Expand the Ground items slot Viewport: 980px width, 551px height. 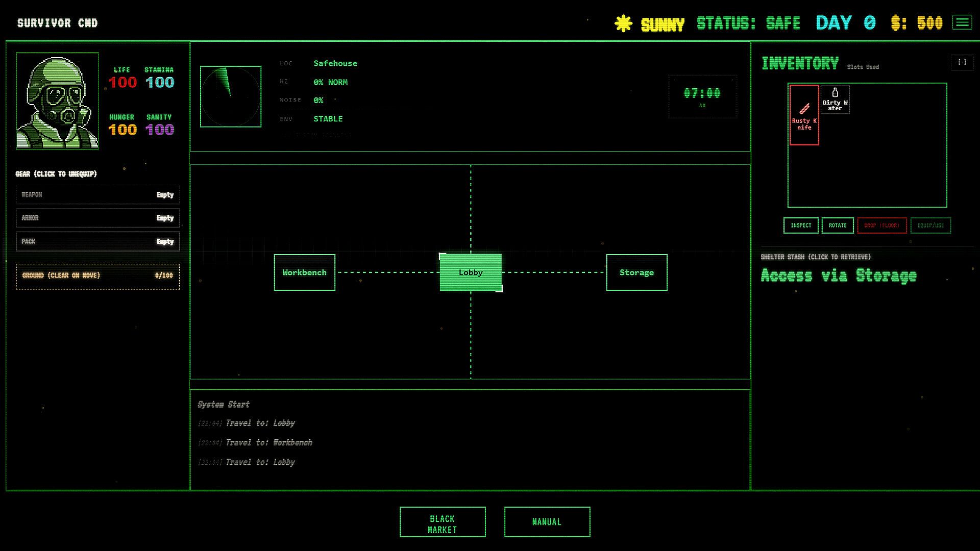(x=97, y=276)
